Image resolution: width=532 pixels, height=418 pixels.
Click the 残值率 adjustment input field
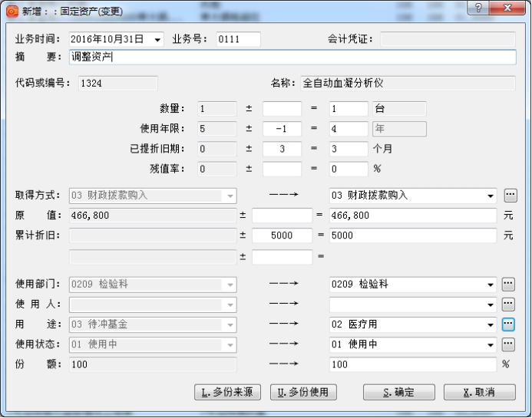click(282, 169)
